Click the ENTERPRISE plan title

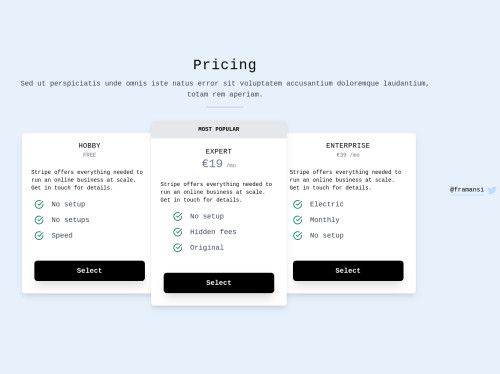pos(348,146)
